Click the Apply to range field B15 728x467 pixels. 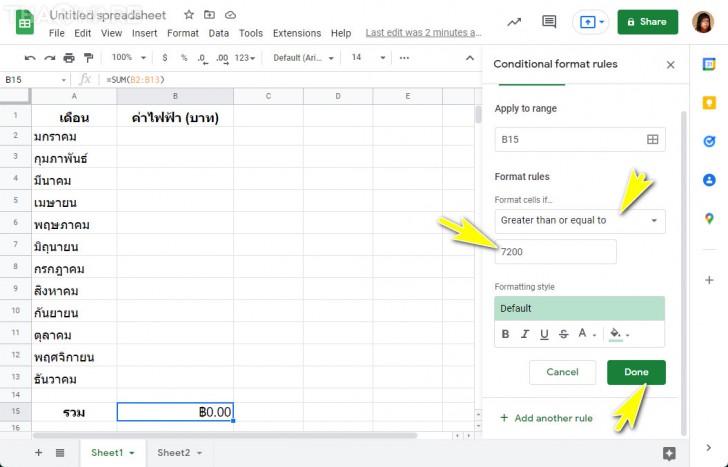click(x=580, y=139)
